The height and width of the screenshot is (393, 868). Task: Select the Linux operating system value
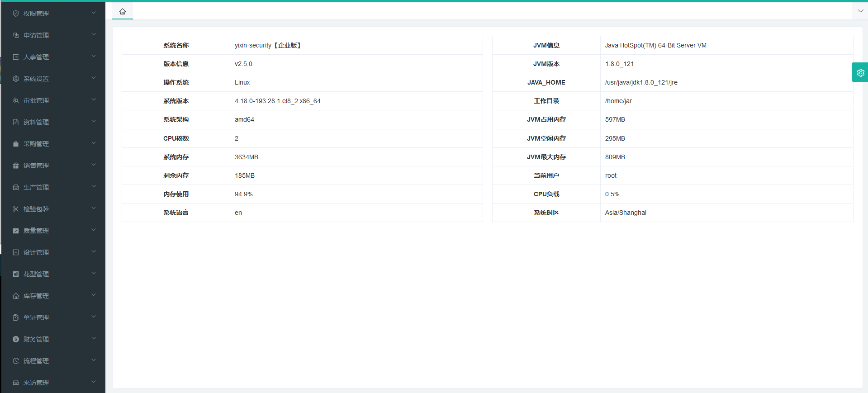[242, 82]
